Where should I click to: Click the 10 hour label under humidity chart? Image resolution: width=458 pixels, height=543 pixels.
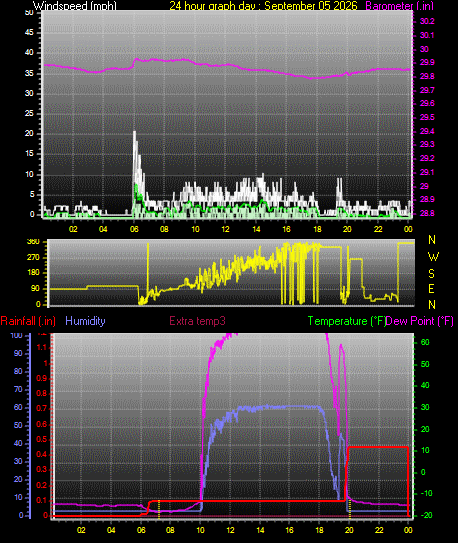[200, 530]
